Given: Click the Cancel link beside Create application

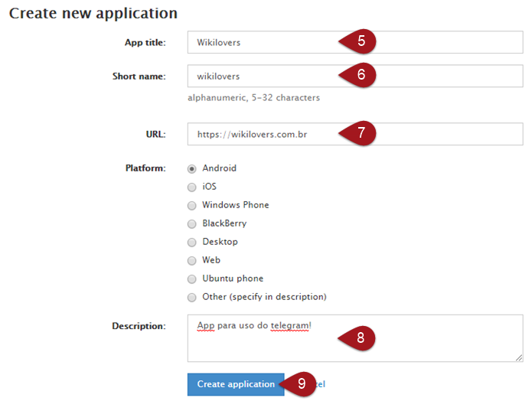Looking at the screenshot, I should 321,384.
